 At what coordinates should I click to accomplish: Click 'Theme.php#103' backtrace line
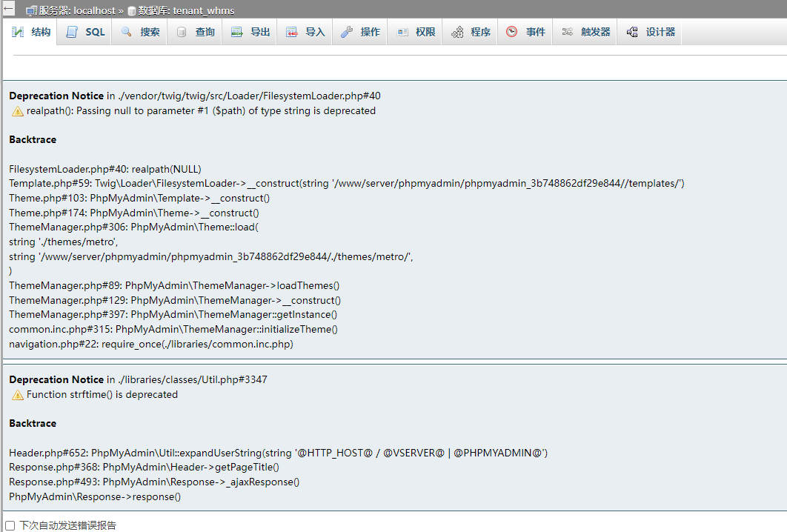click(139, 199)
